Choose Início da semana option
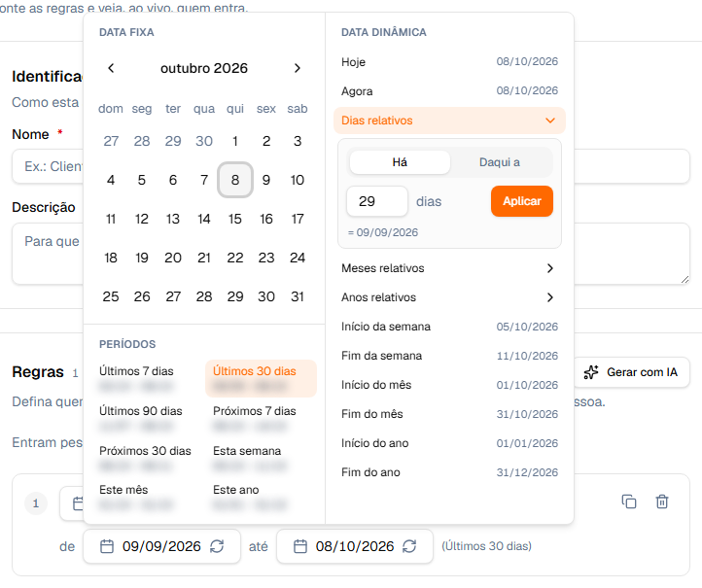 449,327
